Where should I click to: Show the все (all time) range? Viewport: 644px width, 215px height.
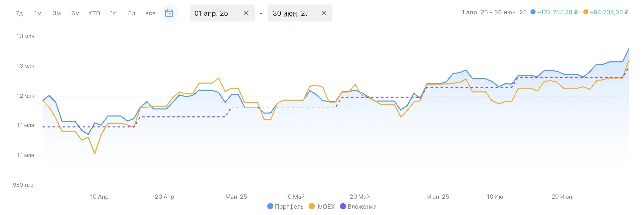coord(150,13)
